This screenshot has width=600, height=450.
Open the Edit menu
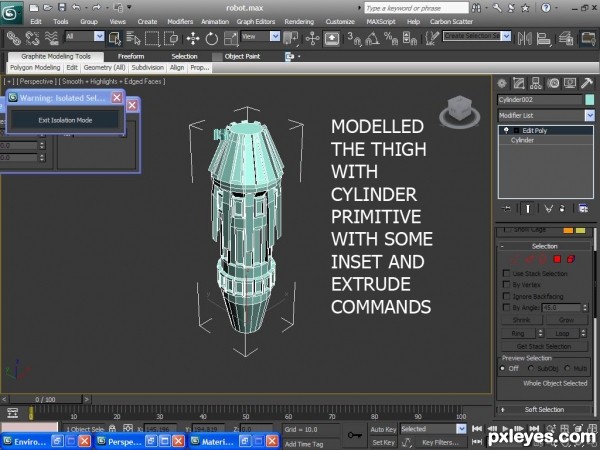click(x=36, y=22)
